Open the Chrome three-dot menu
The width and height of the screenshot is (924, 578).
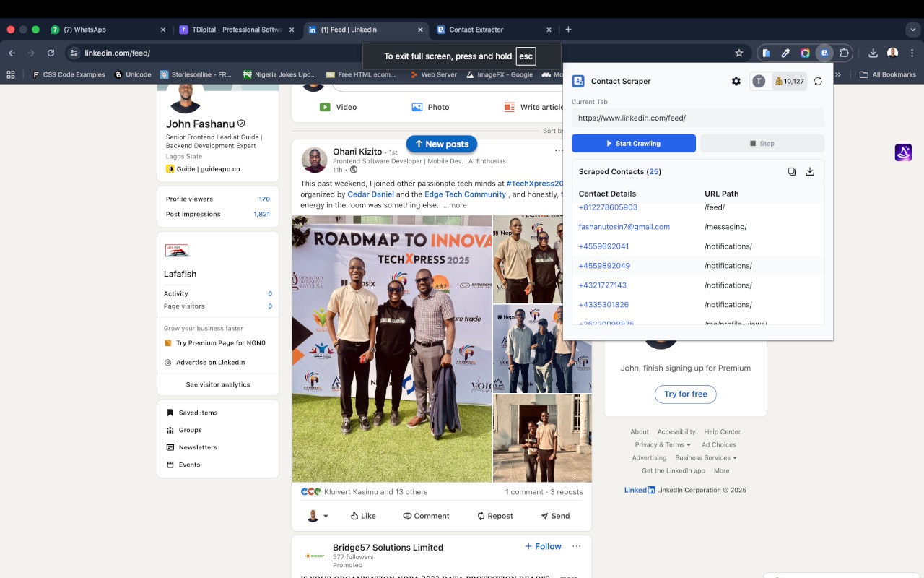[910, 53]
